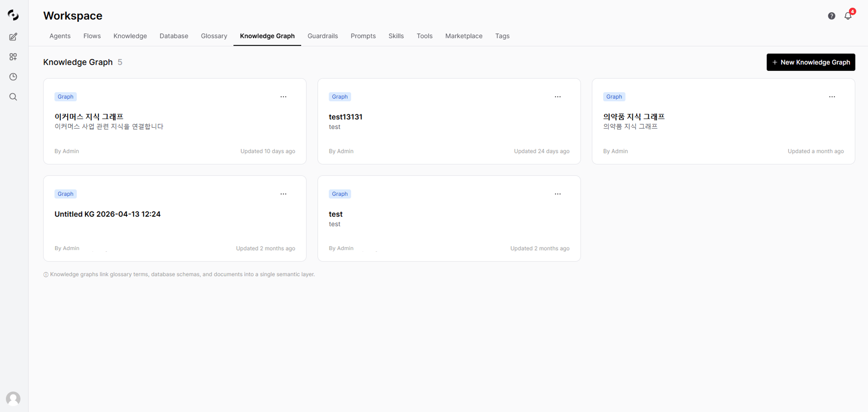
Task: Click the Graph badge on 이커머스 지식 그래프 card
Action: point(66,97)
